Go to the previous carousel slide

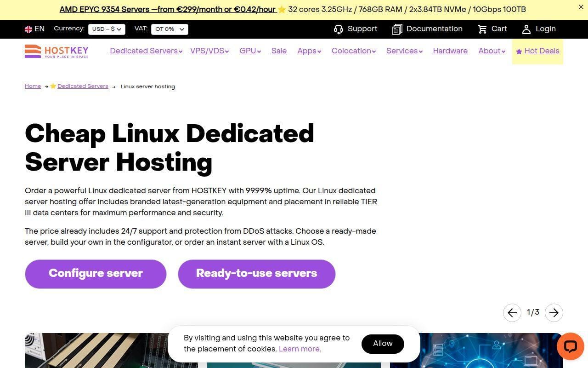pos(512,313)
